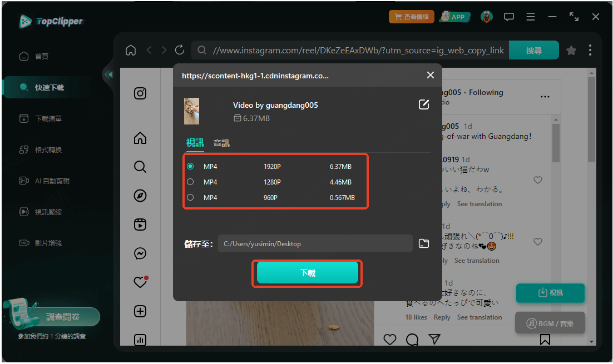Open the three-dot browser options menu
The height and width of the screenshot is (364, 613).
(x=590, y=50)
